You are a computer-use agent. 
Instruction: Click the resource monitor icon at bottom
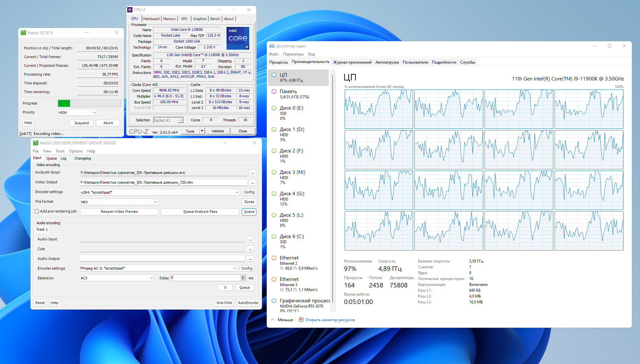tap(301, 320)
